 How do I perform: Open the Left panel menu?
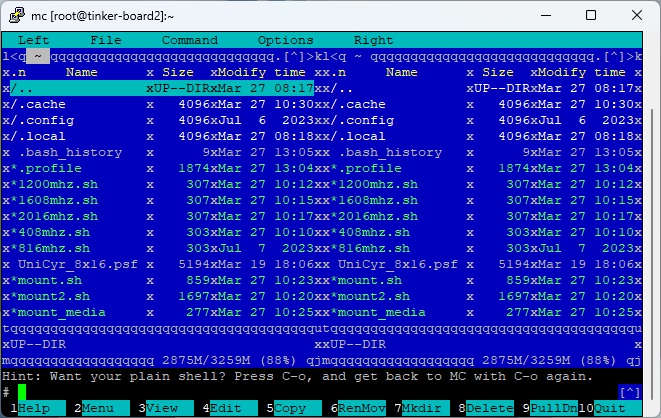pyautogui.click(x=34, y=41)
